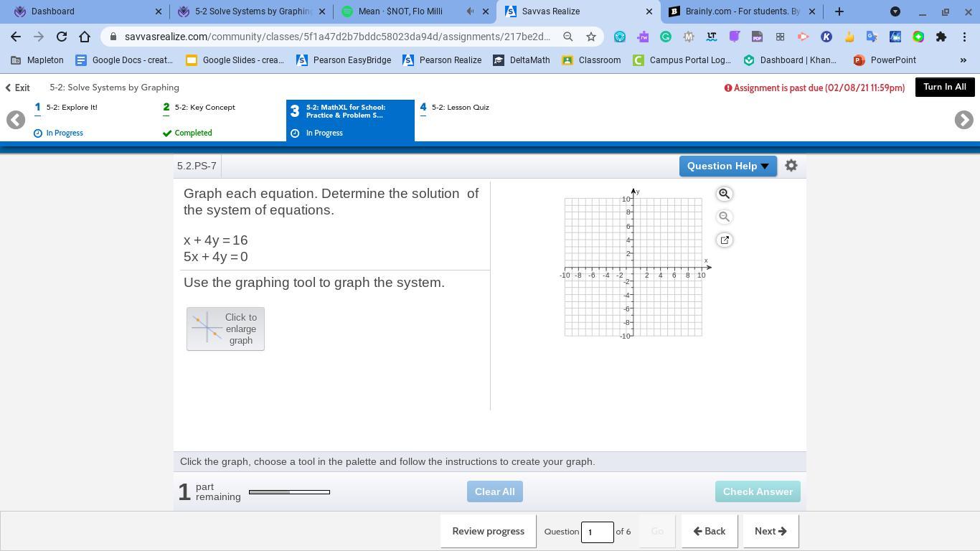980x551 pixels.
Task: Click to enlarge graph thumbnail
Action: coord(225,329)
